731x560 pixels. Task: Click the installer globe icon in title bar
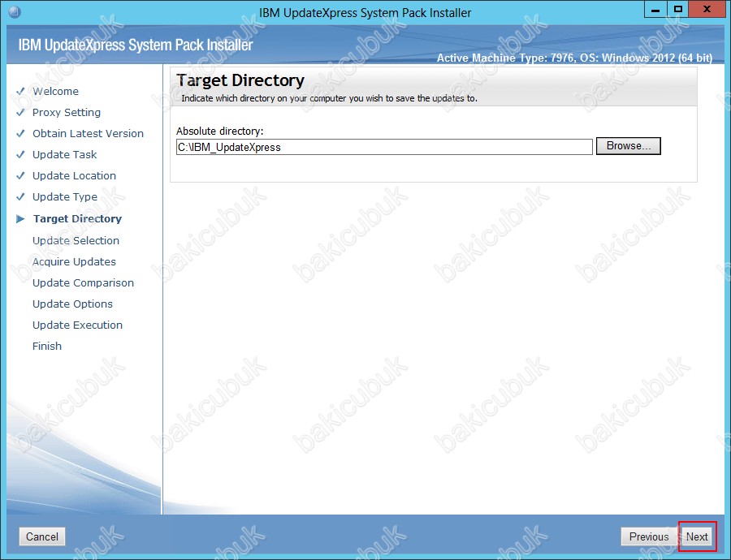[15, 11]
